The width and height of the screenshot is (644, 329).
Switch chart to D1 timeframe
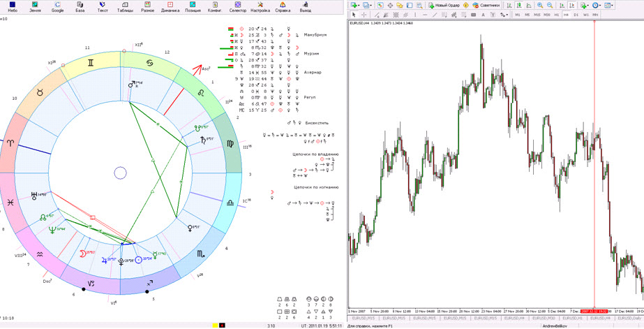coord(576,15)
